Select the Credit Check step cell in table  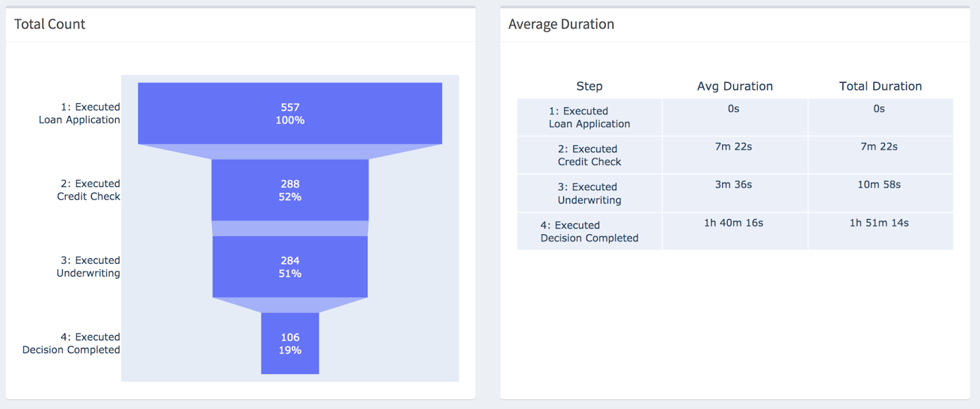(589, 155)
